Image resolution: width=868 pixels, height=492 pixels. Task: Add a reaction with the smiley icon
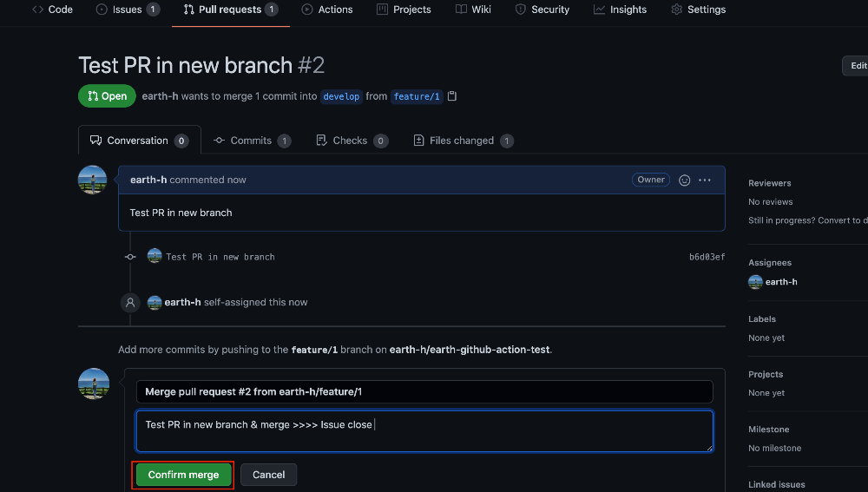point(684,180)
